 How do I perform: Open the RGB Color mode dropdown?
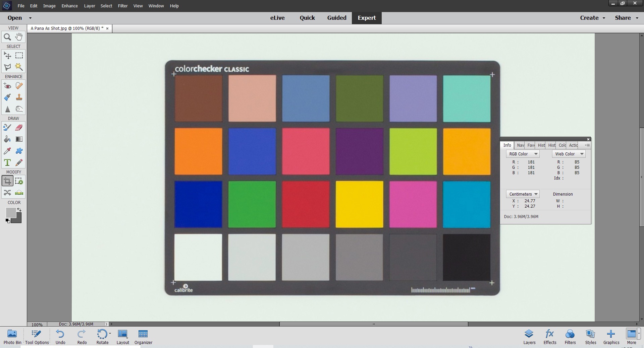pyautogui.click(x=523, y=154)
